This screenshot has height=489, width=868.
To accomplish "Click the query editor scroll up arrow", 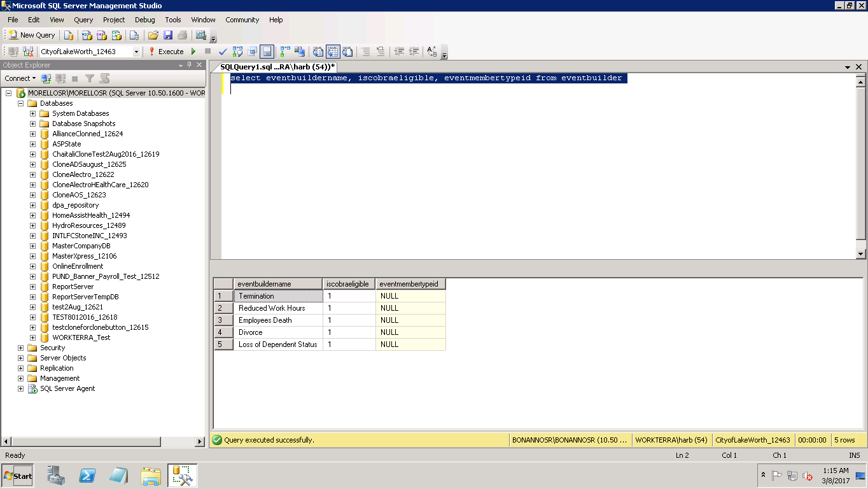I will coord(861,81).
